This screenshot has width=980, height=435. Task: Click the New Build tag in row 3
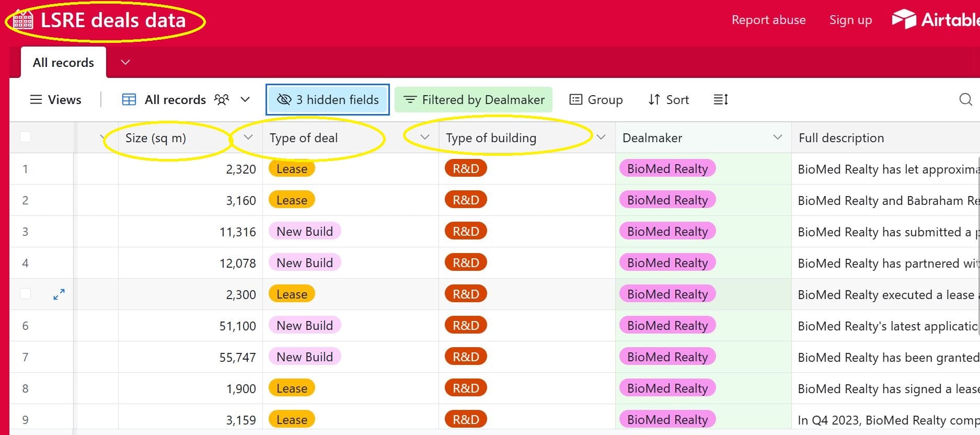point(305,231)
